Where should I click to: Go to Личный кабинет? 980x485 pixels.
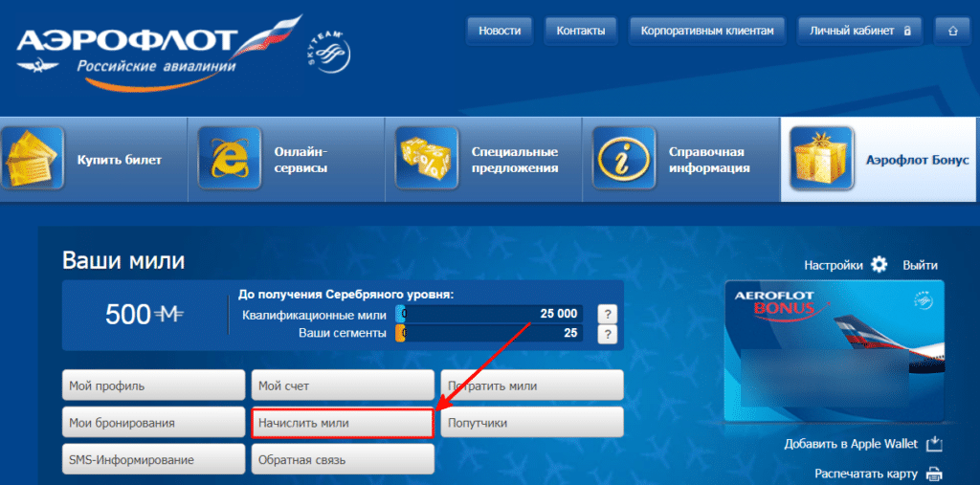pyautogui.click(x=860, y=31)
